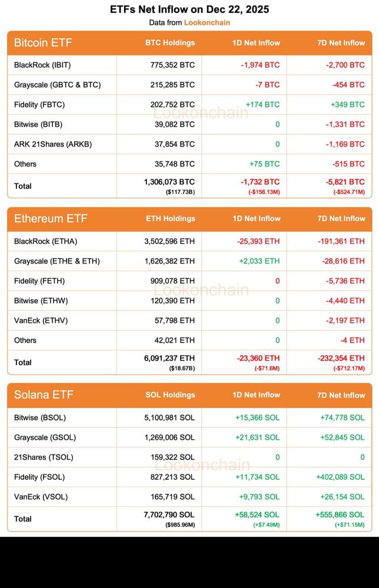Select the SOL Holdings column header

(170, 395)
